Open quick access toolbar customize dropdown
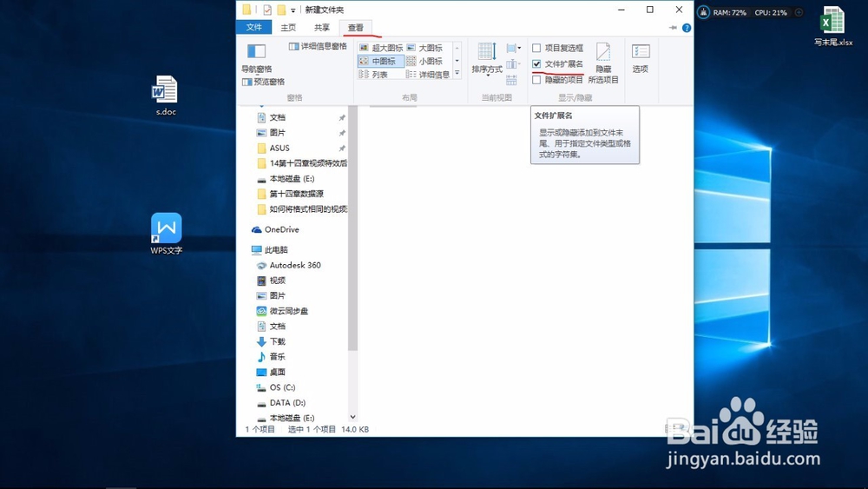868x489 pixels. (293, 10)
